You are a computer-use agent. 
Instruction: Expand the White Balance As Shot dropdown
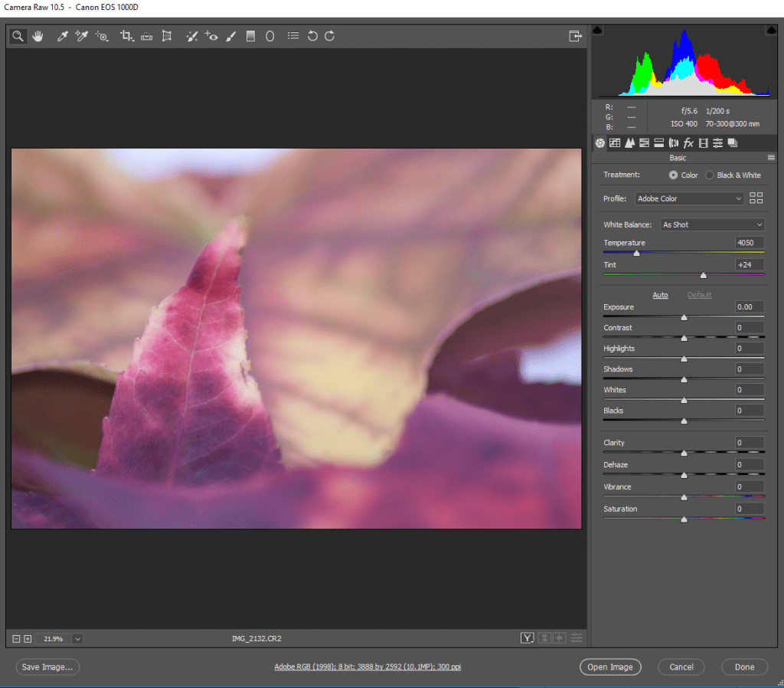click(712, 224)
